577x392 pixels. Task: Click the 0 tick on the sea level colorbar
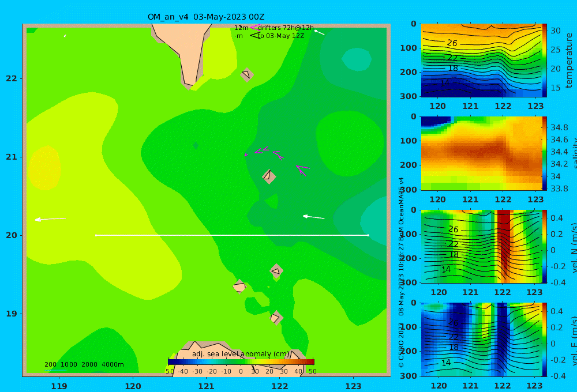coord(241,371)
